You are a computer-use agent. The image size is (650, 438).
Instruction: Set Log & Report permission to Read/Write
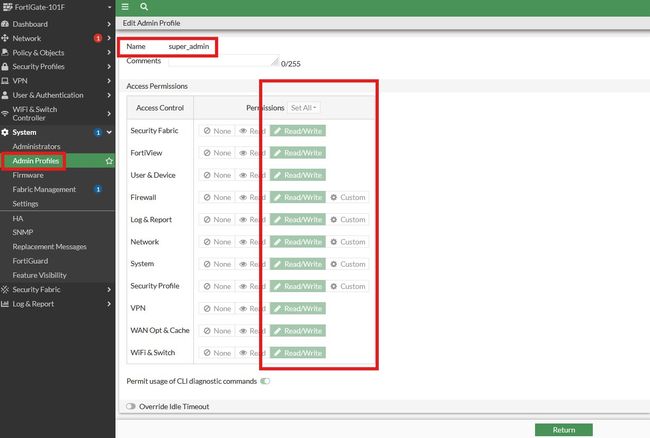coord(298,220)
